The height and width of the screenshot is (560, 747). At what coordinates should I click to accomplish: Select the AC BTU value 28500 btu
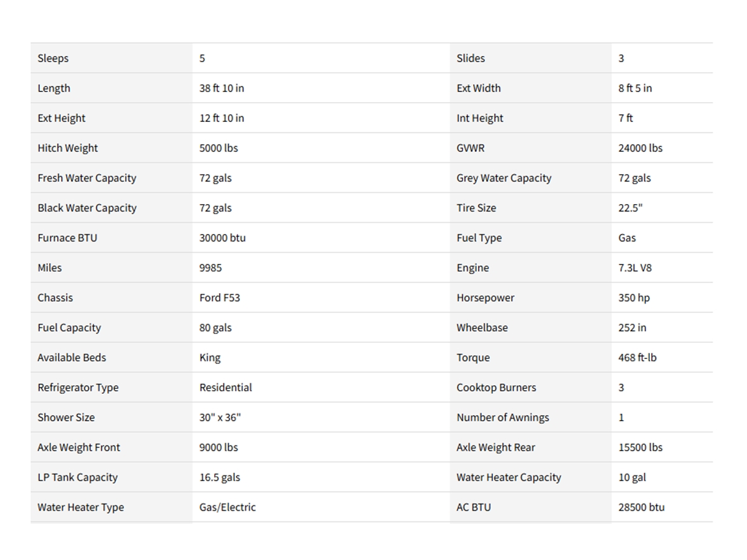click(x=641, y=507)
